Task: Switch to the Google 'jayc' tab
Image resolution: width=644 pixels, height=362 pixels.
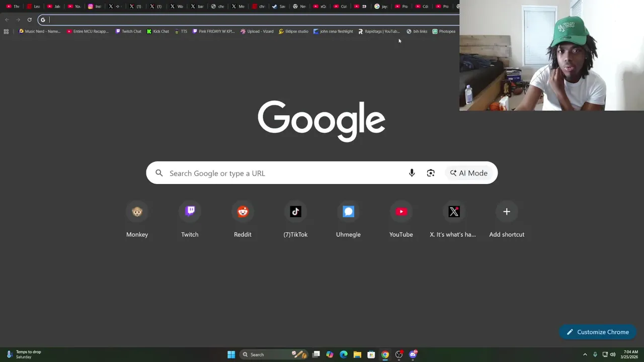Action: coord(381,7)
